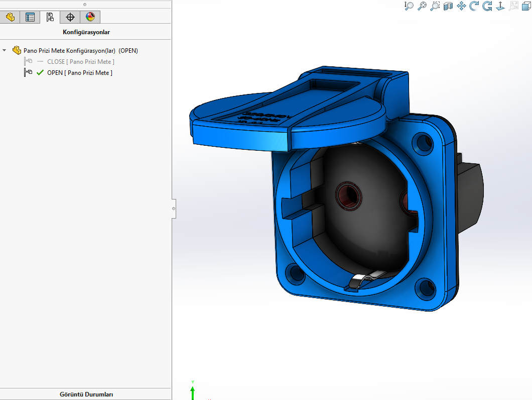Select the ConfigurationManager tab
This screenshot has height=400, width=532.
point(50,17)
